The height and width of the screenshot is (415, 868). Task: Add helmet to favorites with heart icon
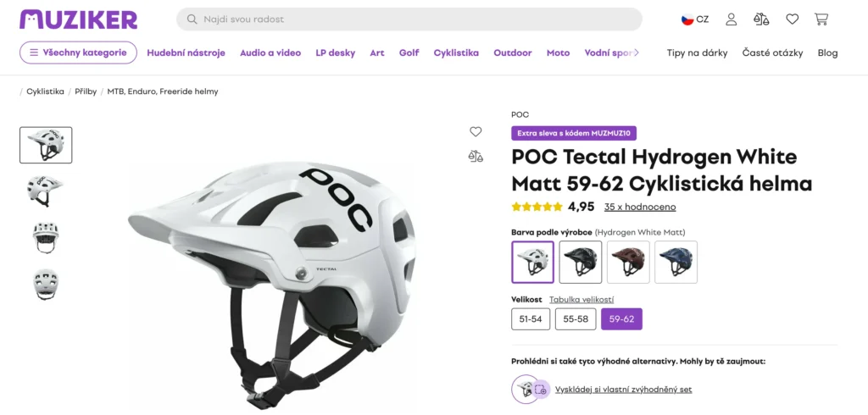(x=476, y=131)
